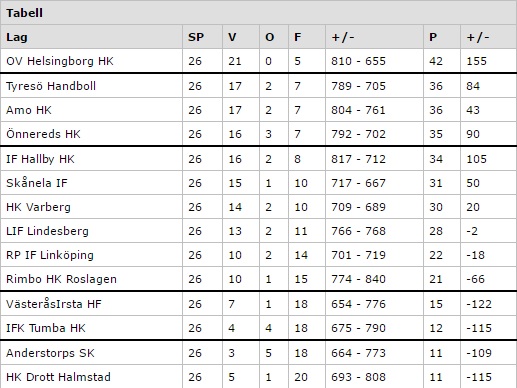
Task: Click Önnereds HK in the table
Action: 43,134
